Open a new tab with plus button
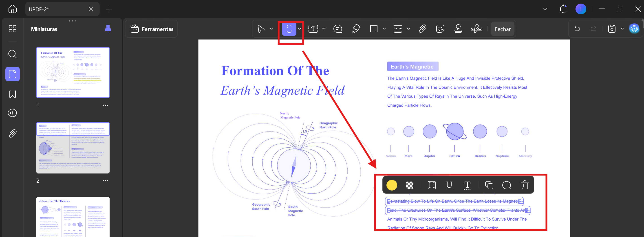Screen dimensions: 644x237 109,9
